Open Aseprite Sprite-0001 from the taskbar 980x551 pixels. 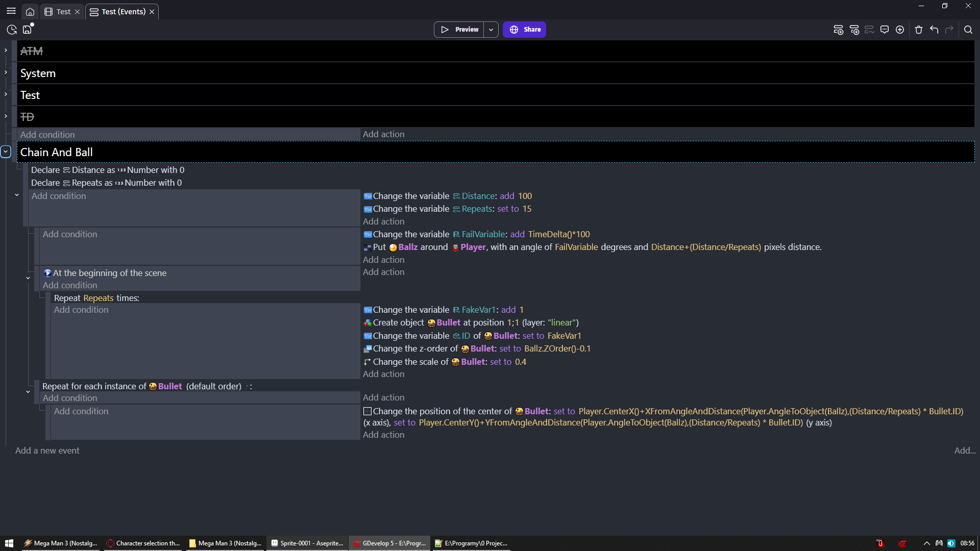[307, 543]
